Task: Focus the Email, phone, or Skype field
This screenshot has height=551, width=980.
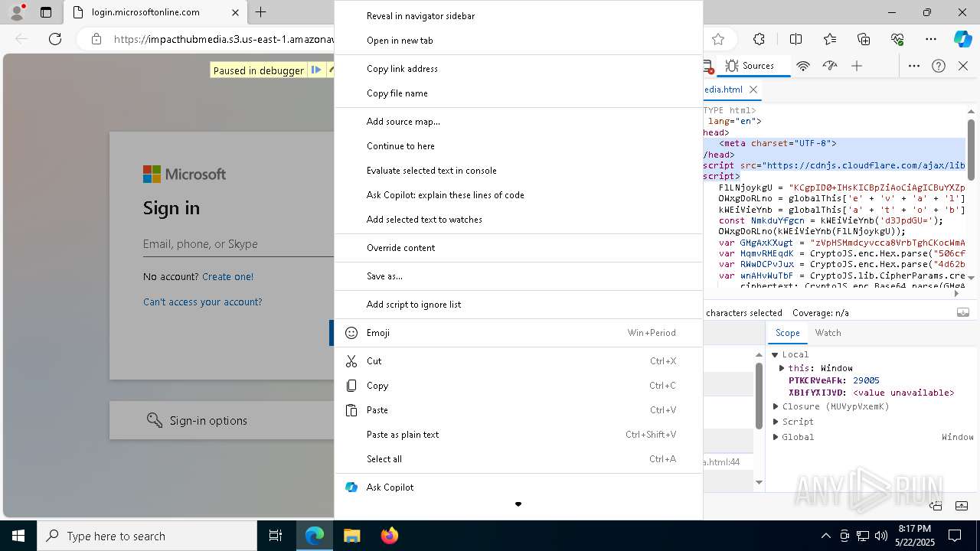Action: point(238,244)
